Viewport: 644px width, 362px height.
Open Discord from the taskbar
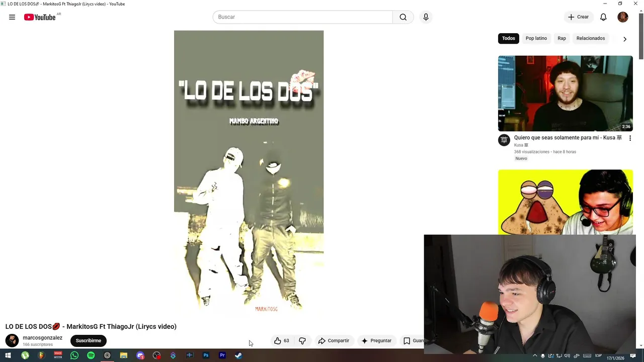(x=140, y=355)
